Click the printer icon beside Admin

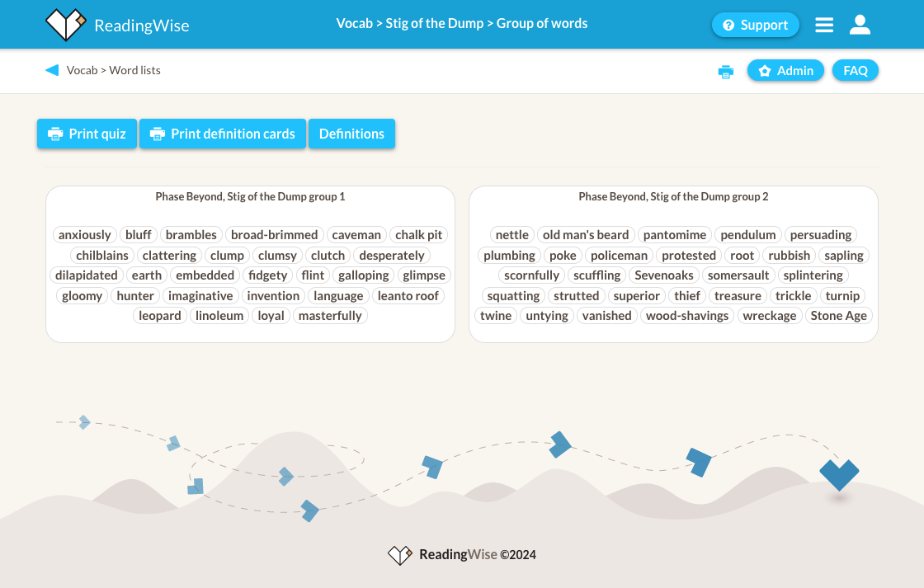pos(726,72)
